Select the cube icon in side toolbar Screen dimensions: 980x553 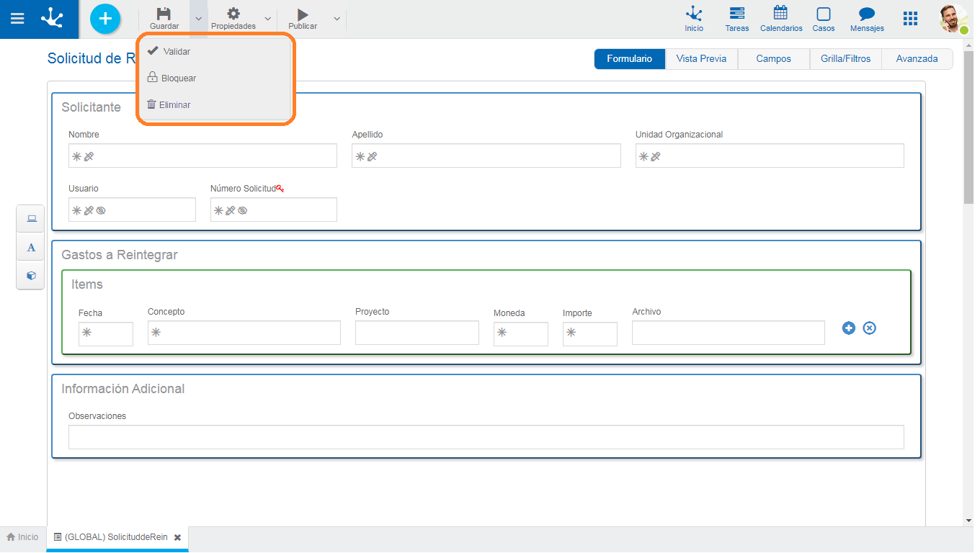click(x=31, y=276)
